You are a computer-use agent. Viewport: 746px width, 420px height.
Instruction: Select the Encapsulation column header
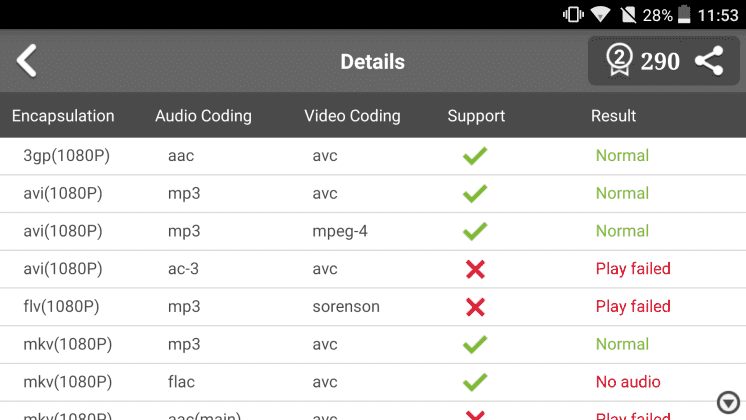coord(63,116)
